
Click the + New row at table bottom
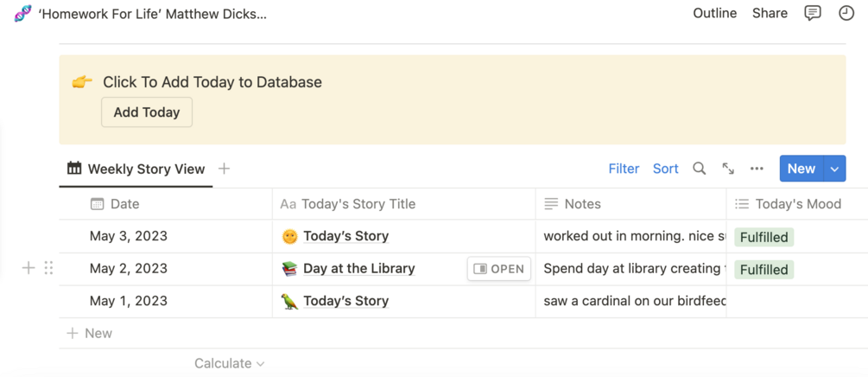click(90, 333)
